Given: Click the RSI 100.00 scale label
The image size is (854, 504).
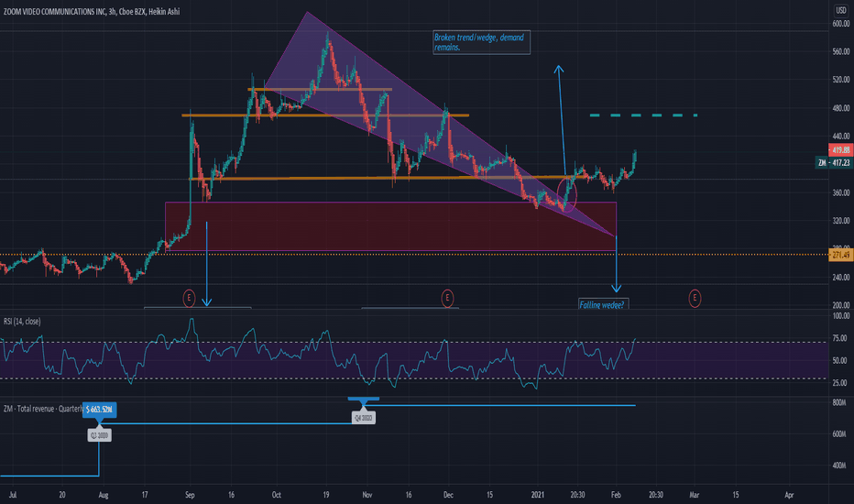Looking at the screenshot, I should (840, 316).
